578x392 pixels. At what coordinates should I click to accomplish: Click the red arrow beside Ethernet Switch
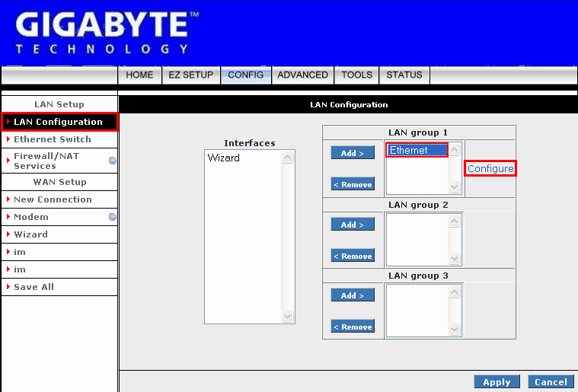coord(8,139)
